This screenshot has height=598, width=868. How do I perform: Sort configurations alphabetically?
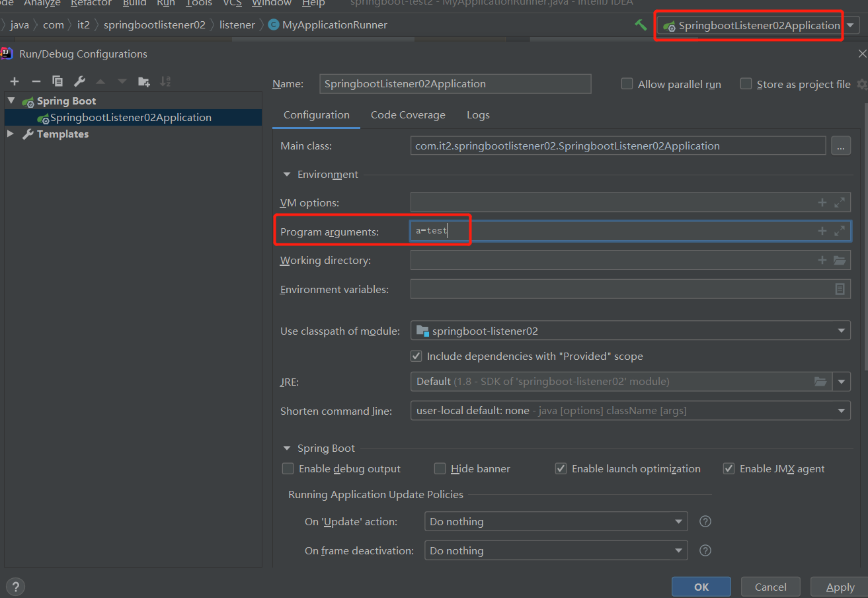click(x=165, y=81)
